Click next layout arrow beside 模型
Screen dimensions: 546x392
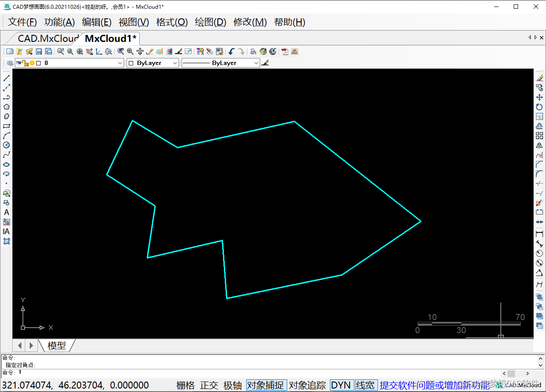tap(31, 345)
